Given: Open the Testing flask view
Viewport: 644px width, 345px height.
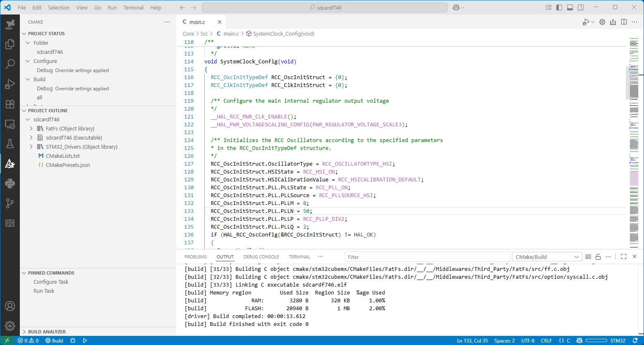Looking at the screenshot, I should point(10,144).
